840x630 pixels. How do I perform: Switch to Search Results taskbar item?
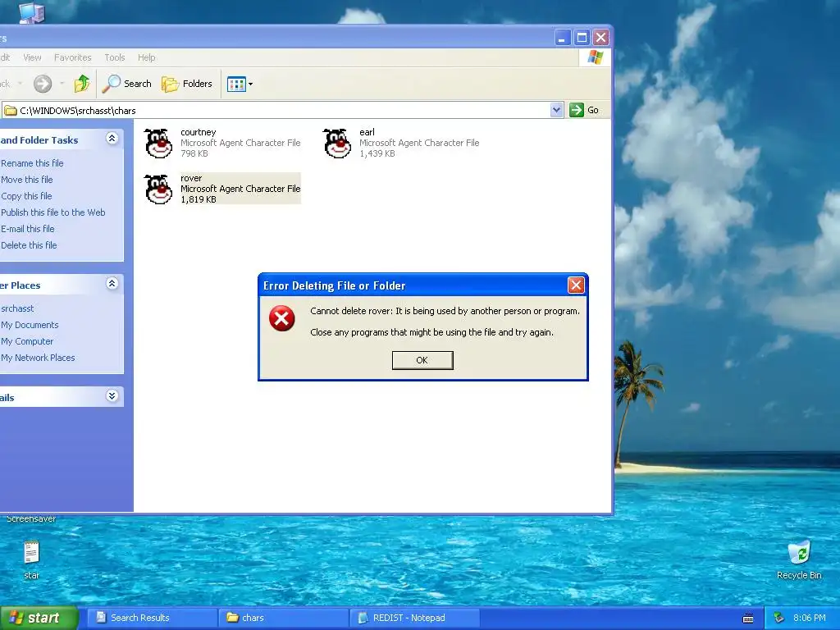(x=152, y=618)
